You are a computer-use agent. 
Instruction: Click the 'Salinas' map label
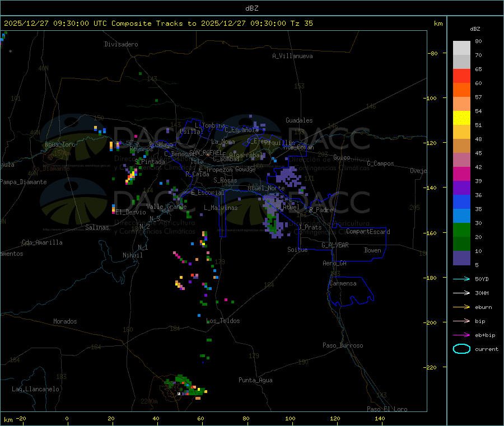click(97, 227)
